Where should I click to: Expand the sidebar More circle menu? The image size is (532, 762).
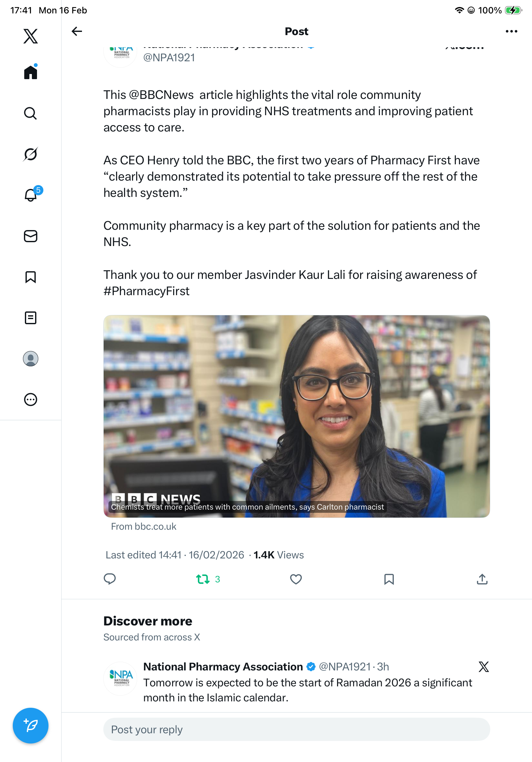pos(31,399)
